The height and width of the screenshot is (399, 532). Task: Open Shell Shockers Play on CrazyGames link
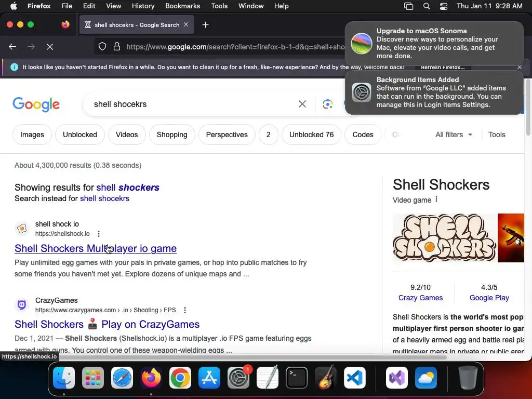[x=107, y=324]
